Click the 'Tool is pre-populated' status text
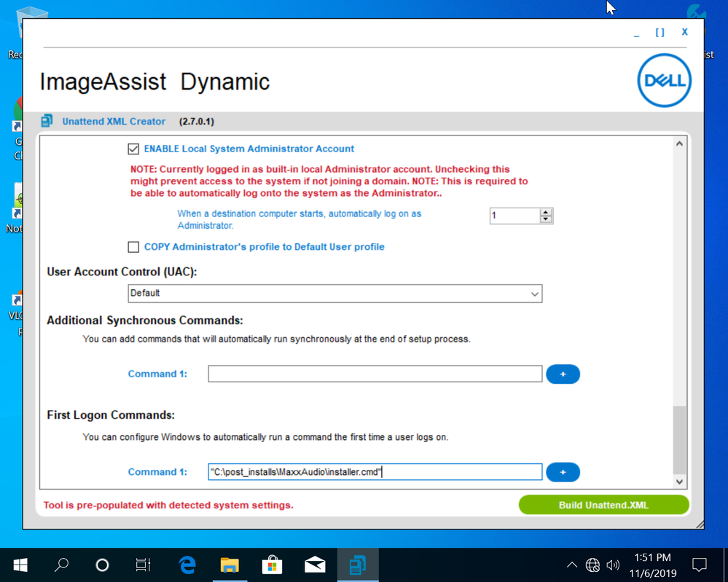 (168, 505)
